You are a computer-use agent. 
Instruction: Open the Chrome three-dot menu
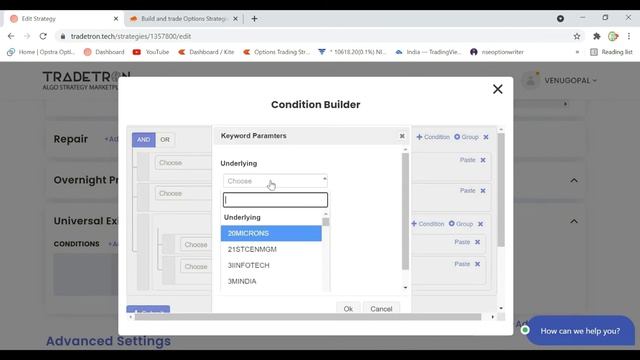[629, 36]
